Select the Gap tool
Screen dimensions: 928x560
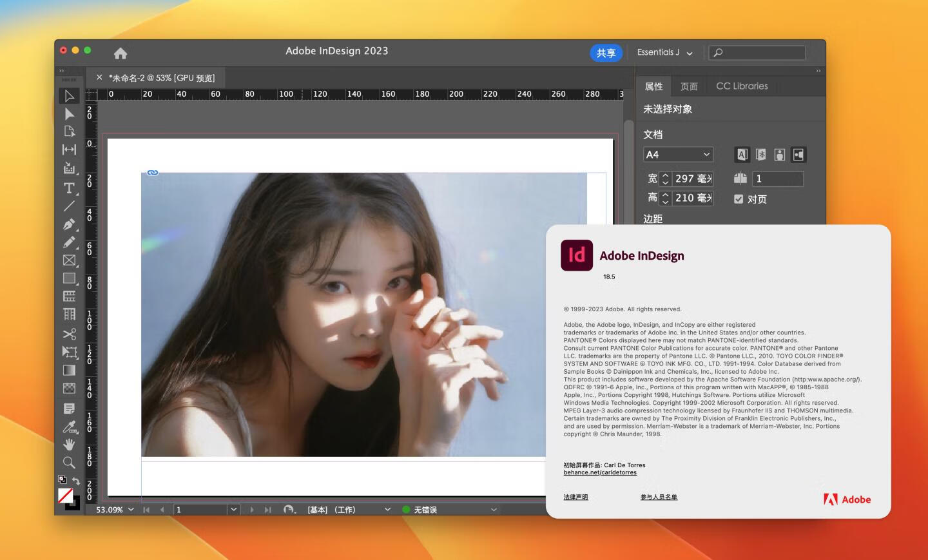[69, 150]
